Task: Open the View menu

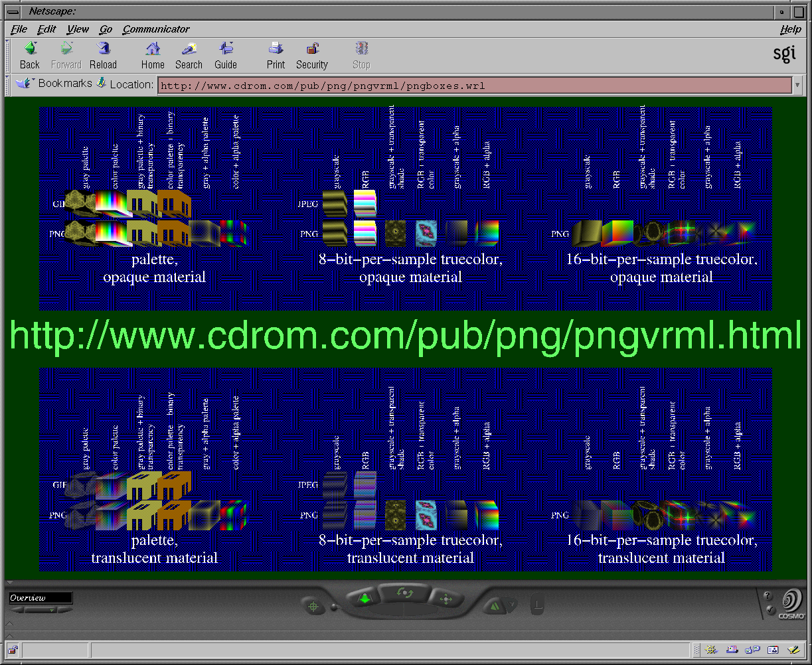Action: (x=78, y=29)
